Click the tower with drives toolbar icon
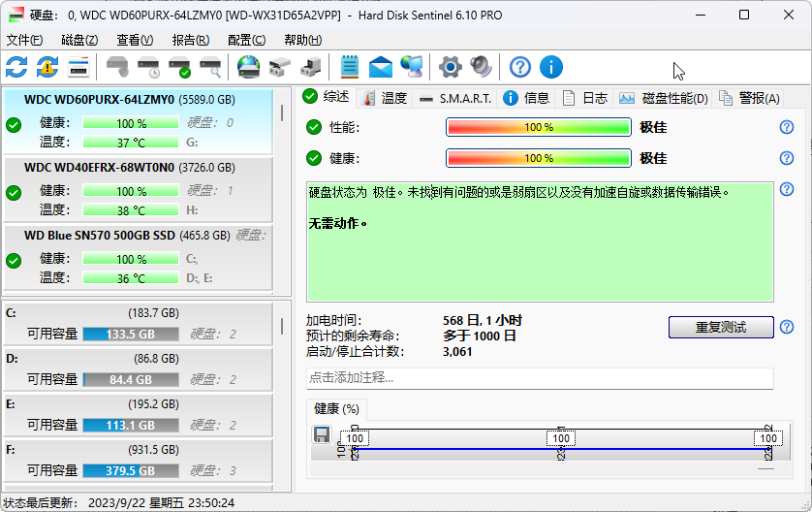 point(311,67)
